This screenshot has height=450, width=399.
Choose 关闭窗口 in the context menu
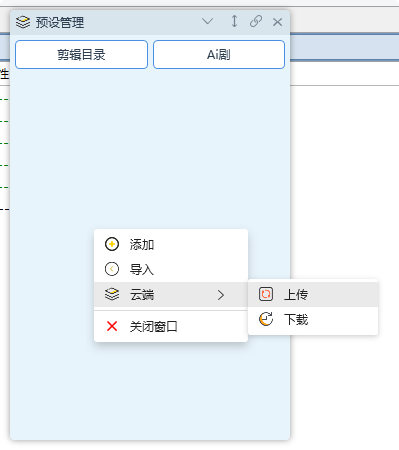[171, 326]
